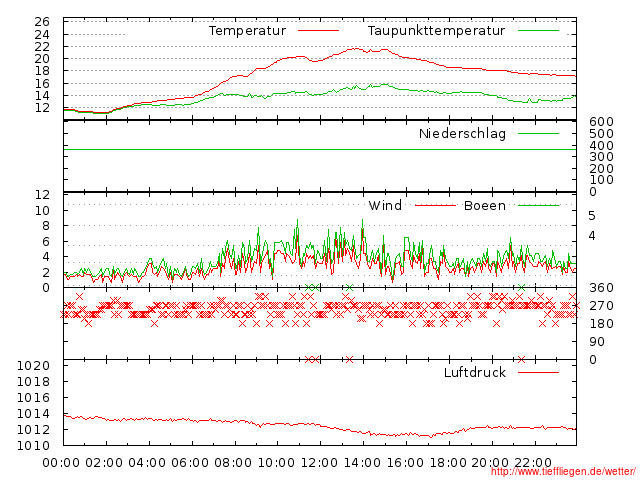Click the 14 temperature axis value

(42, 96)
